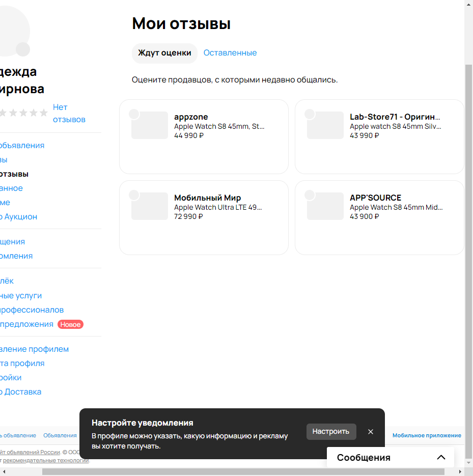This screenshot has height=476, width=473.
Task: Click Apple Watch S8 45mm Mid... listing text
Action: 396,207
